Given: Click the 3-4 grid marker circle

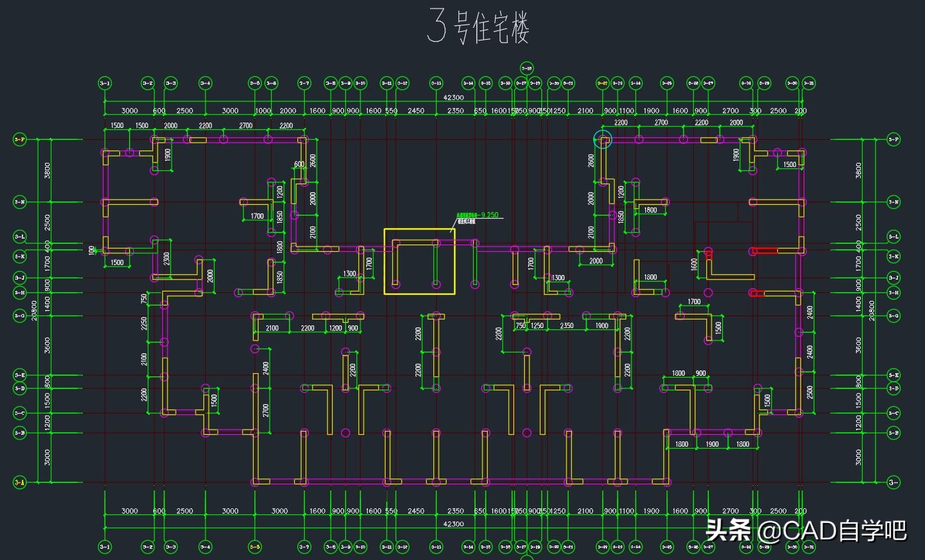Looking at the screenshot, I should pyautogui.click(x=205, y=84).
